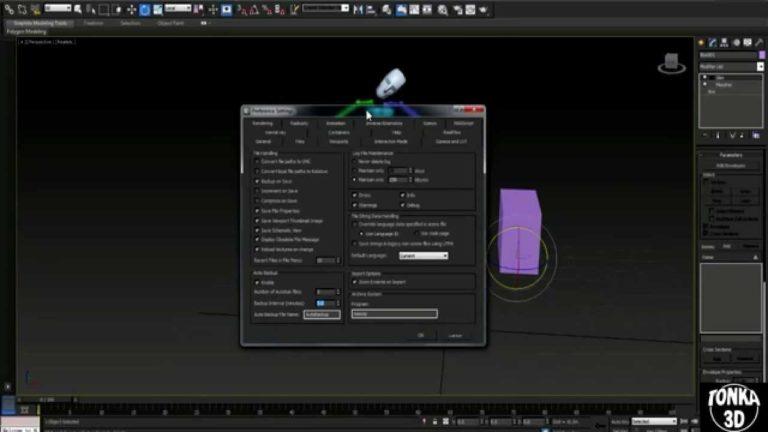Click Backup Interval minutes value field
The width and height of the screenshot is (768, 432).
click(x=325, y=303)
